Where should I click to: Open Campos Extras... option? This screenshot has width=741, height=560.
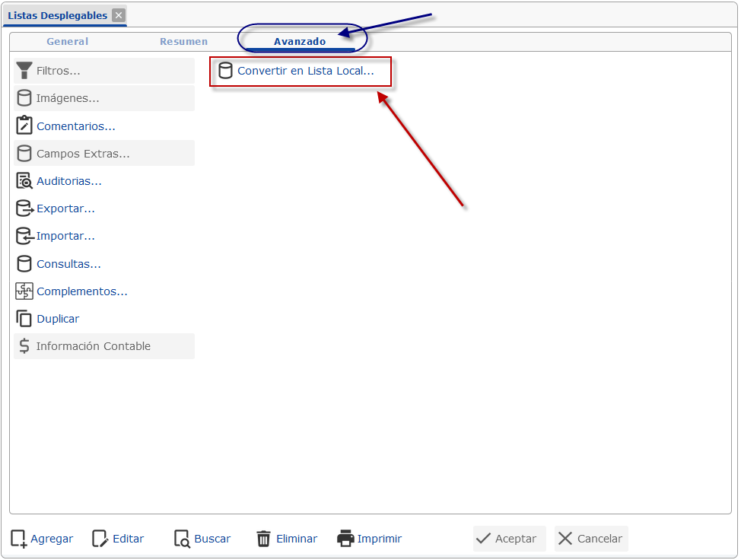(104, 154)
